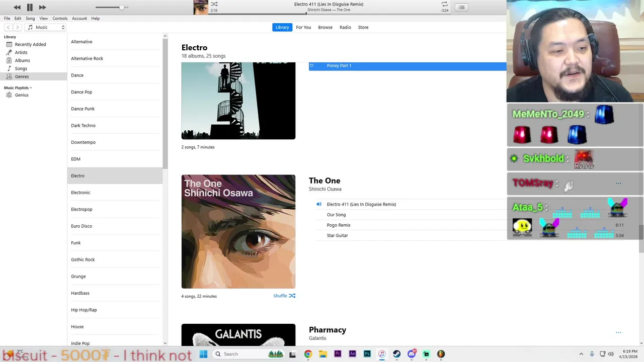Screen dimensions: 644x362
Task: Select the Electropop genre
Action: [x=115, y=209]
